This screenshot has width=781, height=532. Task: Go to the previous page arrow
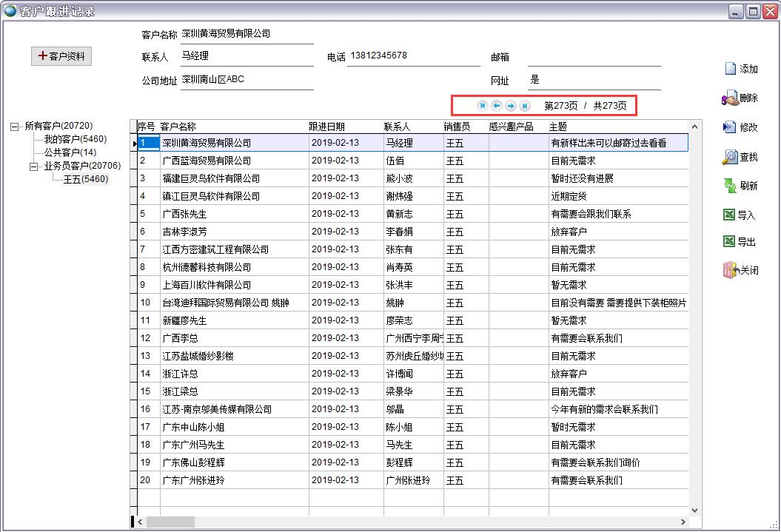tap(497, 106)
